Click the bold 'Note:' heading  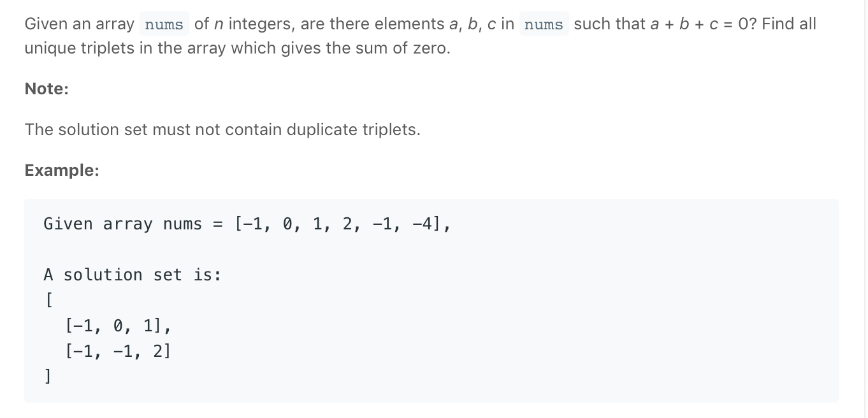[47, 89]
